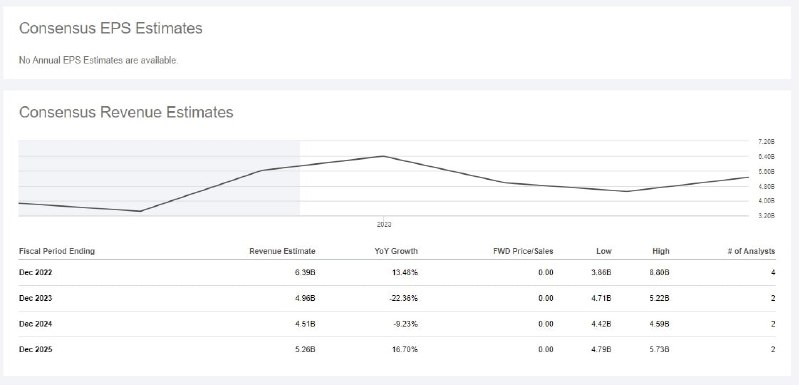Image resolution: width=800 pixels, height=385 pixels.
Task: Click the Consensus EPS Estimates heading
Action: pos(111,28)
